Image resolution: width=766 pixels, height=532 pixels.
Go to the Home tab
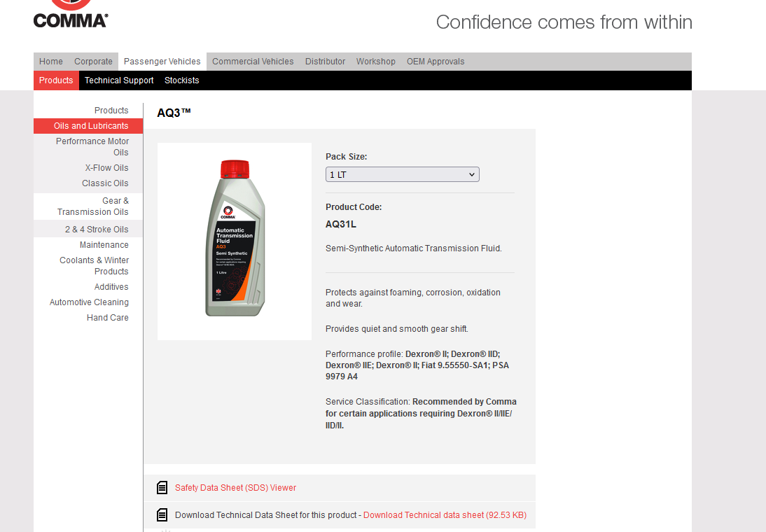pyautogui.click(x=51, y=62)
